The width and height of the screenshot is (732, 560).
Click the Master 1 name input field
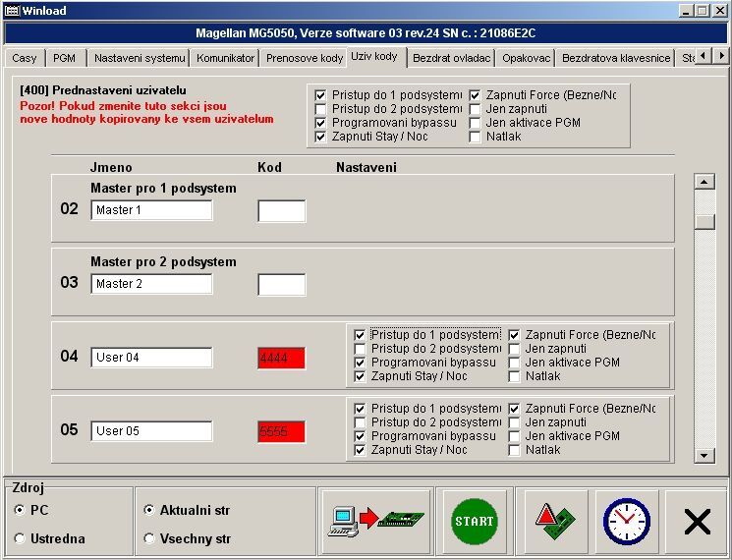[151, 210]
